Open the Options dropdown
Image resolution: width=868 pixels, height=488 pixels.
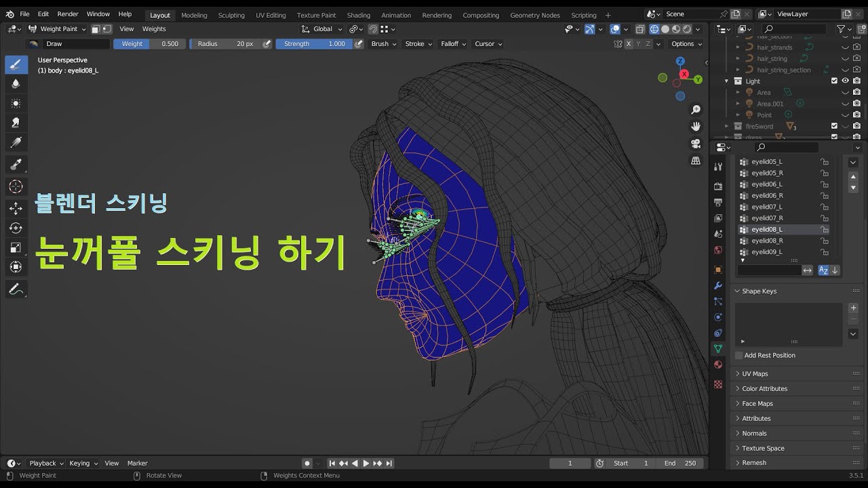pyautogui.click(x=686, y=44)
